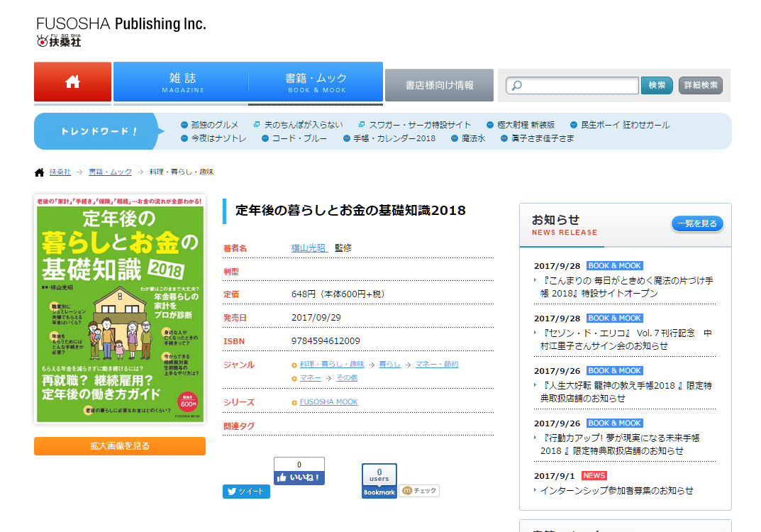The image size is (761, 532).
Task: Click the お知らせ NEWS RELEASE heading
Action: point(565,226)
